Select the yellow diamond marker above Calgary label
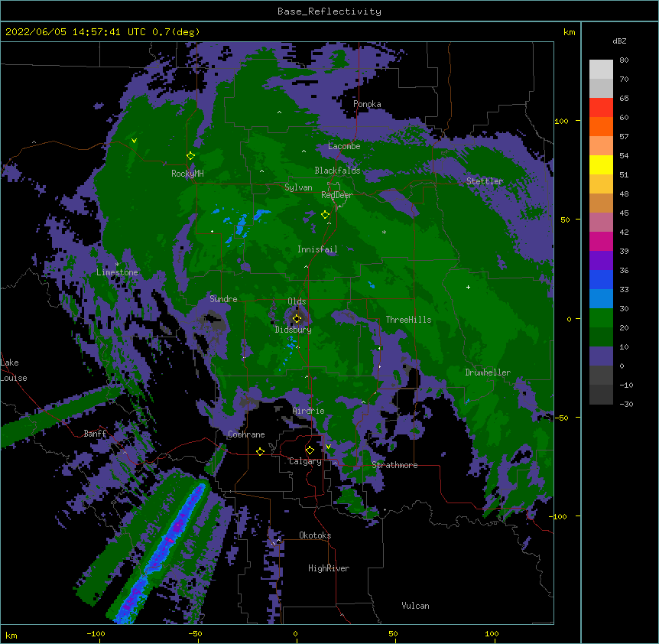This screenshot has height=644, width=659. pos(310,450)
